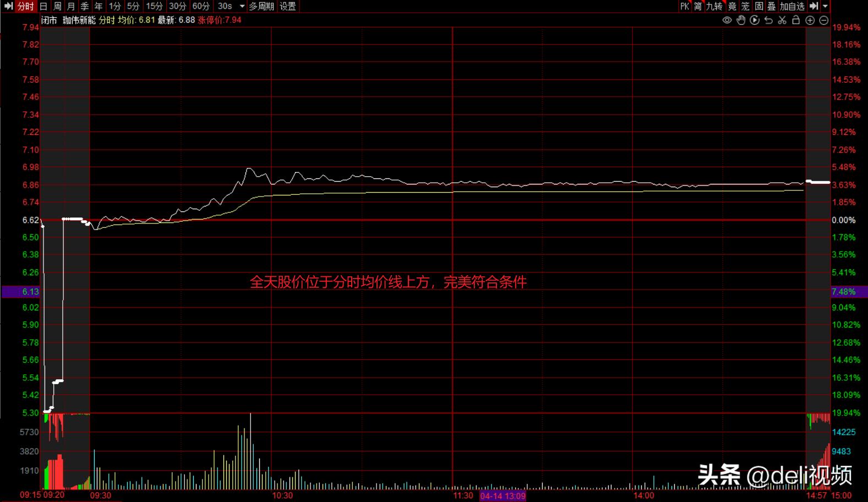Switch to the 年 yearly chart tab
The width and height of the screenshot is (868, 502).
(x=99, y=6)
